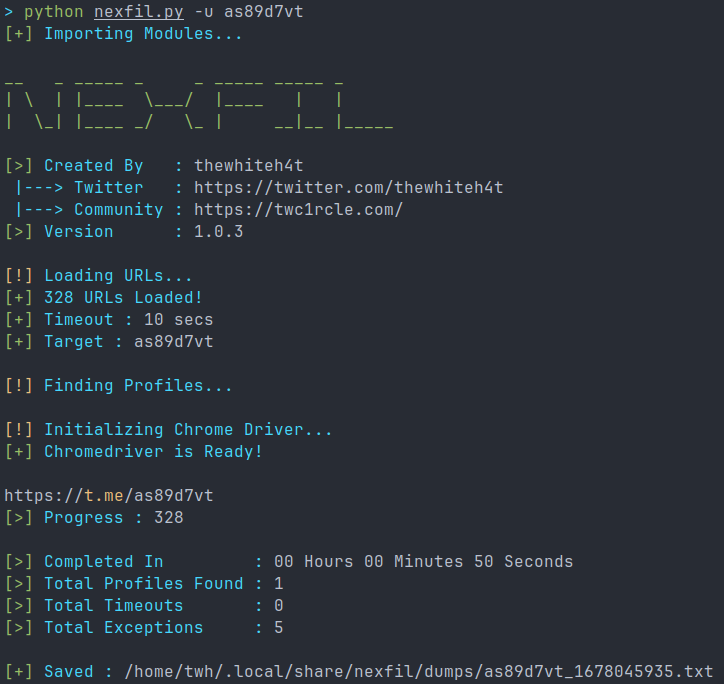Click the 'Target : as89d7vt' line
The image size is (724, 684).
click(109, 342)
